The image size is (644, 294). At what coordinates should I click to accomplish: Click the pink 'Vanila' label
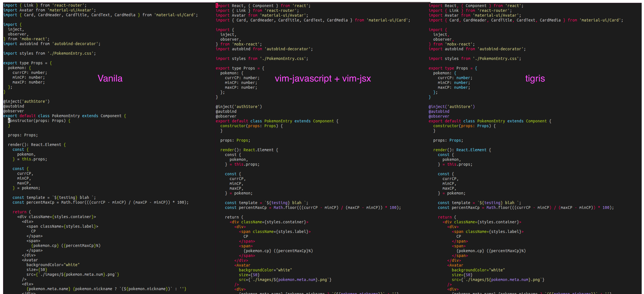pos(110,79)
